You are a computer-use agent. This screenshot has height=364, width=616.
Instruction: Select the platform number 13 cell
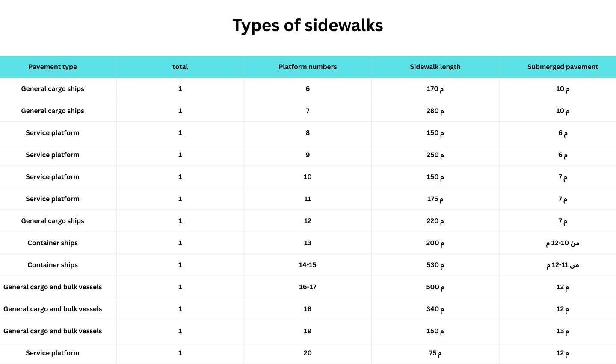(308, 243)
